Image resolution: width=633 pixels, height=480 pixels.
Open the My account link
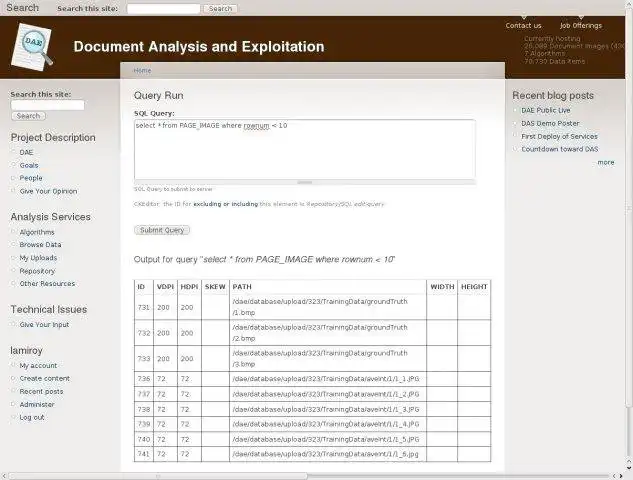[38, 365]
